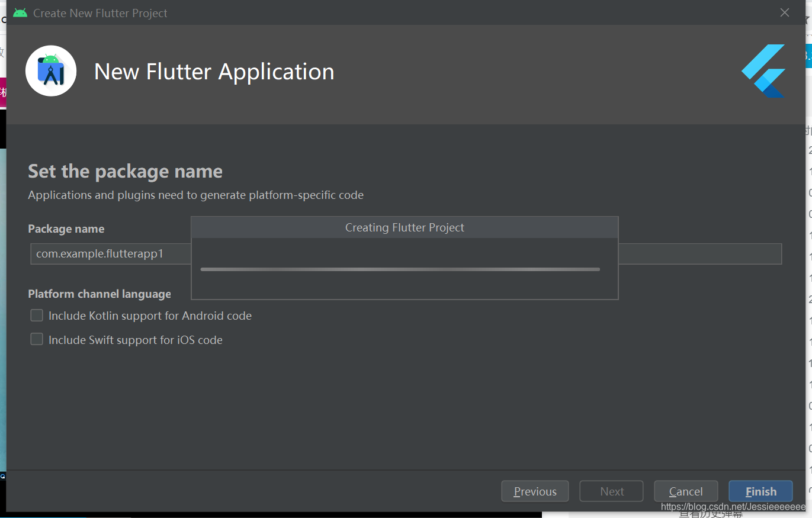
Task: Click the 'Package name' label
Action: (66, 229)
